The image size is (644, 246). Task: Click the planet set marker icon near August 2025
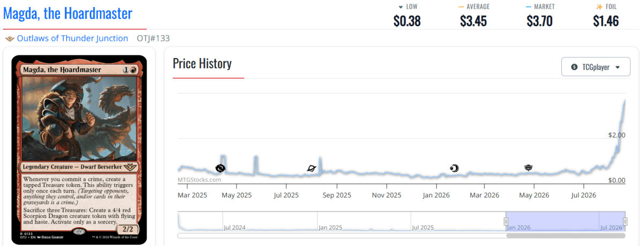pos(312,168)
